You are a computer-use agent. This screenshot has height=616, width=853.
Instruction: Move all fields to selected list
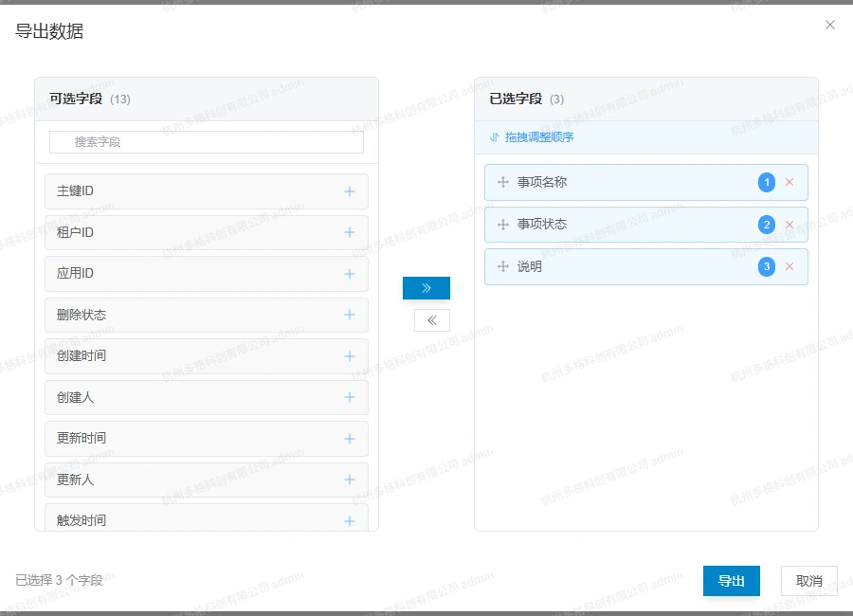click(x=426, y=288)
